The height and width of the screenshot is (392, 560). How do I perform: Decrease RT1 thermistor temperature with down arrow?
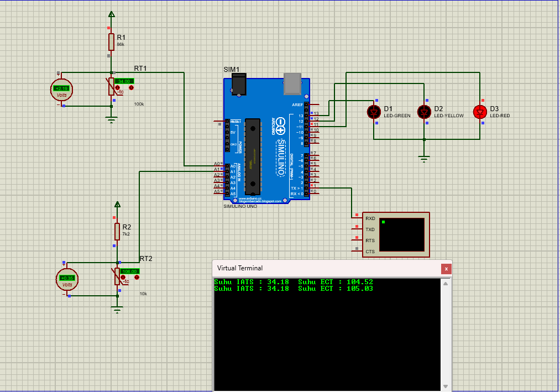(118, 87)
